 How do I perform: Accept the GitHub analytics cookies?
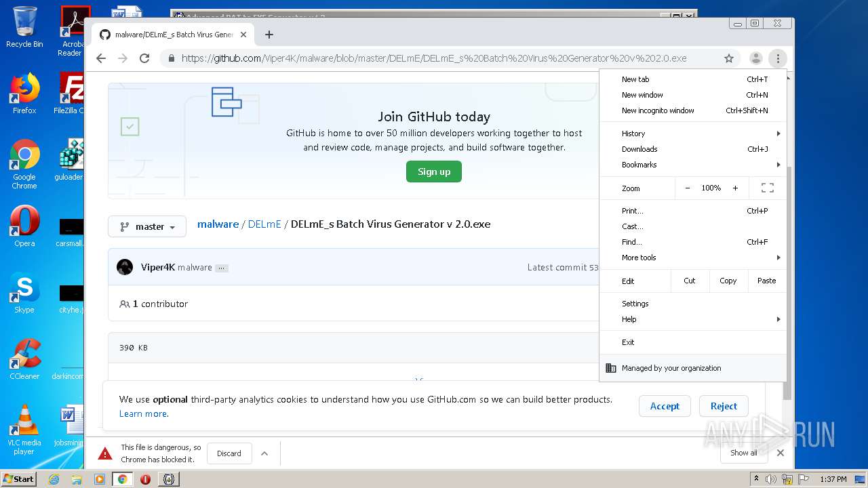click(x=665, y=406)
